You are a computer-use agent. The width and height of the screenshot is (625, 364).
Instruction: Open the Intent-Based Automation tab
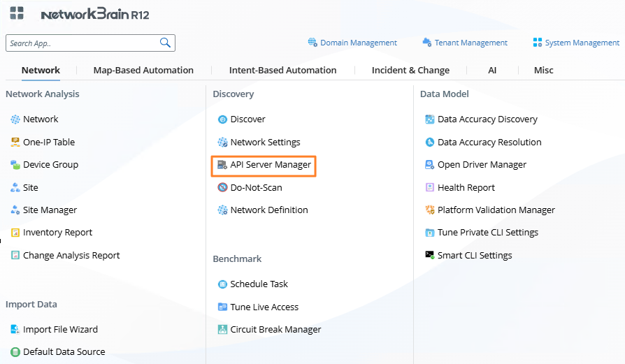point(282,70)
